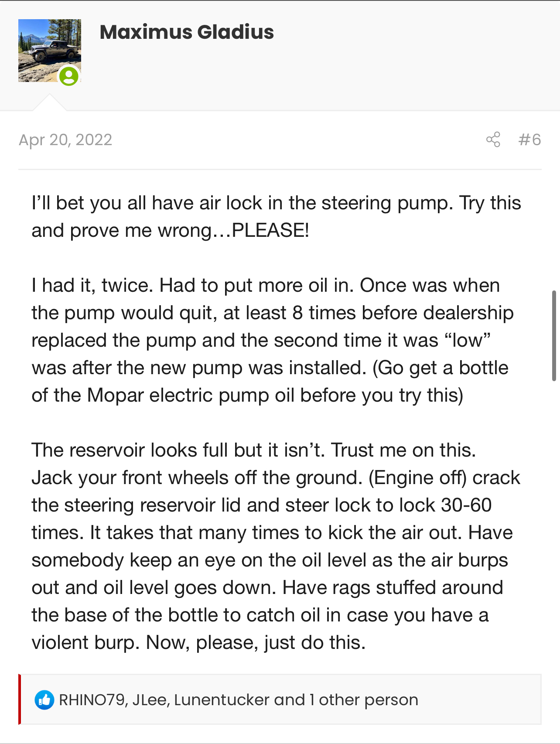Click the paragraph mentioning Mopar electric pump oil

[273, 340]
